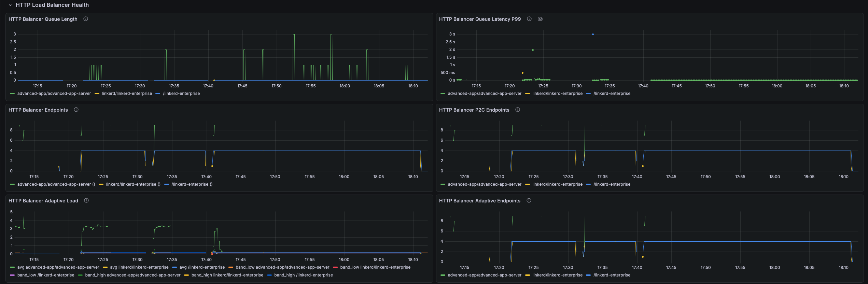Open purple band_low /linkerd-enterprise color swatch
The height and width of the screenshot is (284, 868).
13,275
